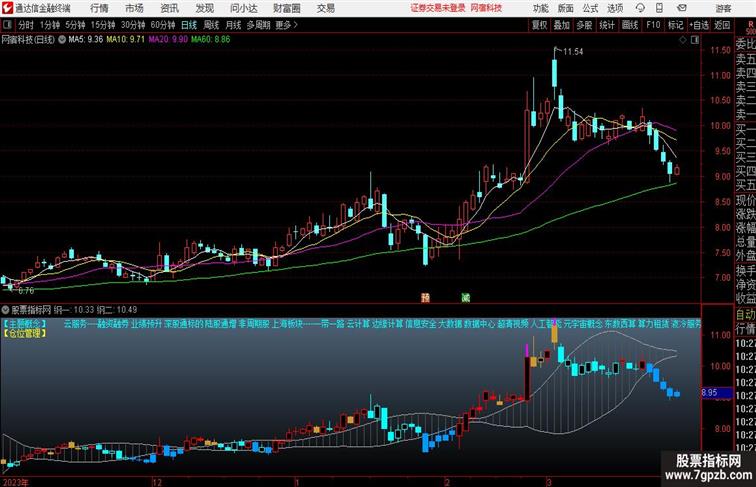The height and width of the screenshot is (487, 756).
Task: Select the 1分钟 period tab
Action: click(x=50, y=25)
